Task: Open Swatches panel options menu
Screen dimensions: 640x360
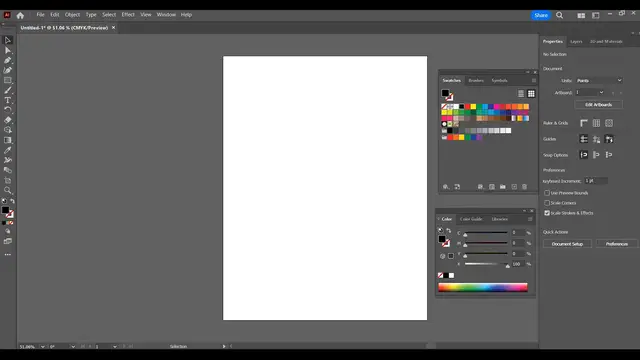Action: 533,80
